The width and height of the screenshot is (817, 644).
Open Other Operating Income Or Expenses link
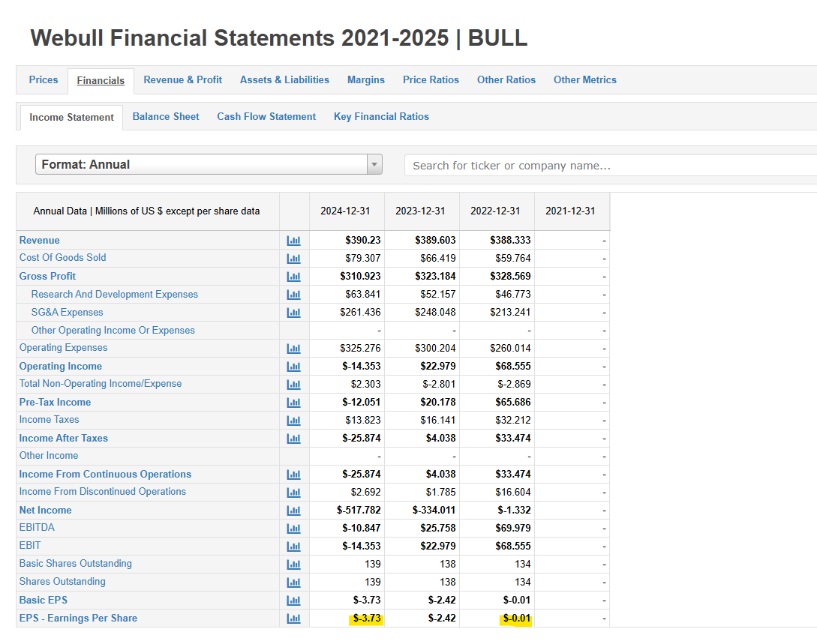[x=113, y=330]
